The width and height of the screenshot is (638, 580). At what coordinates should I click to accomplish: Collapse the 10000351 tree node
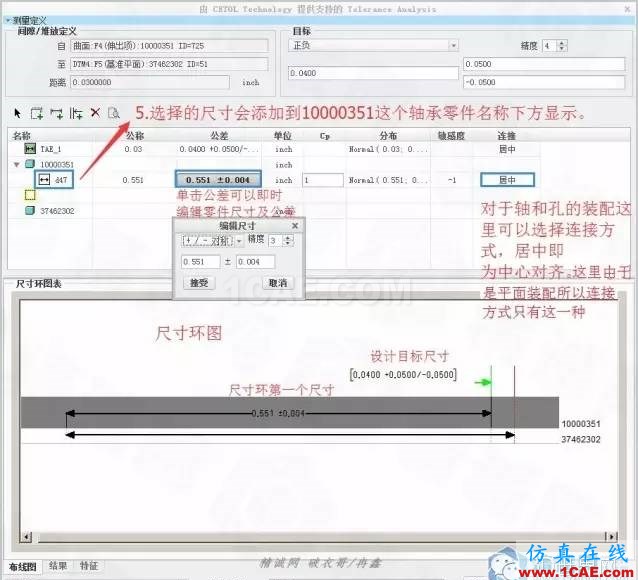tap(17, 164)
